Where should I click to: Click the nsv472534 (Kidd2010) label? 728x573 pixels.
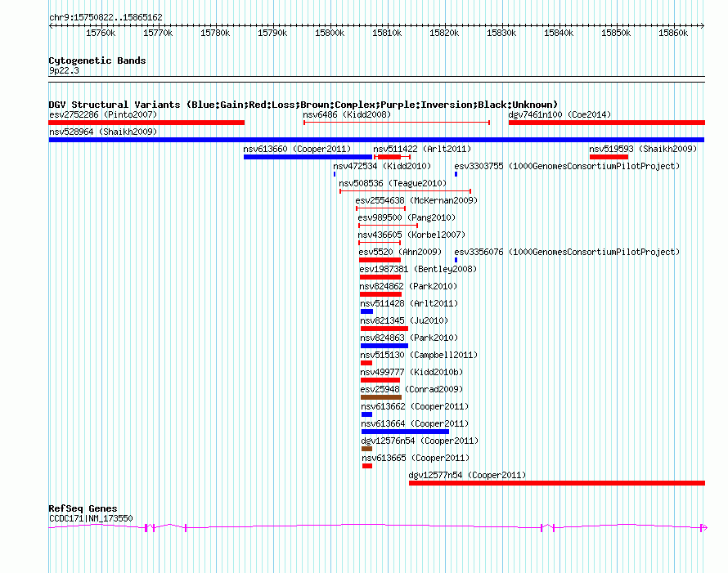coord(382,166)
